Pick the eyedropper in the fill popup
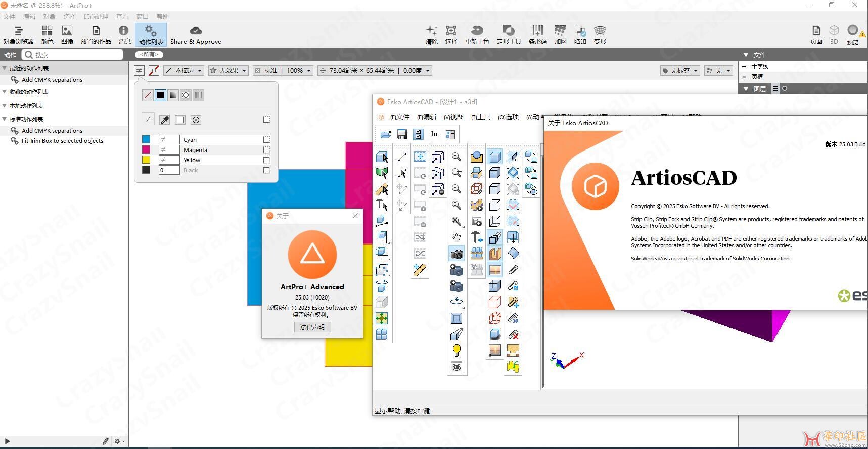868x449 pixels. point(164,120)
